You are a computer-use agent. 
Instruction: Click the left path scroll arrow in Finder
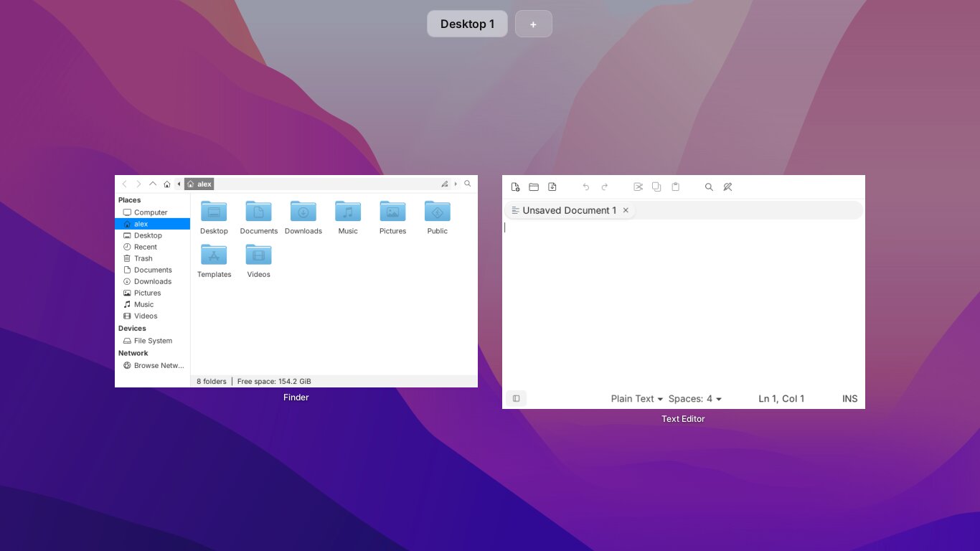tap(179, 184)
